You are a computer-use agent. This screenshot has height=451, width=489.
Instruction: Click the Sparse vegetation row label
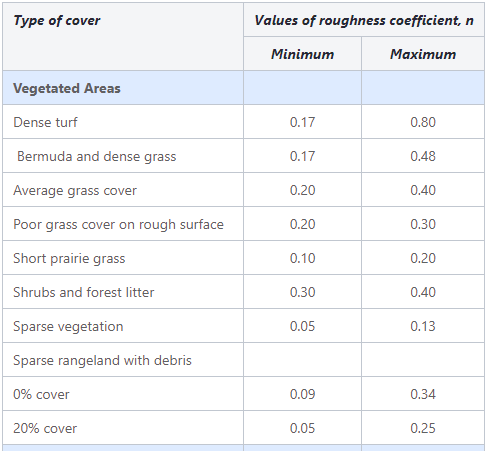pos(68,327)
